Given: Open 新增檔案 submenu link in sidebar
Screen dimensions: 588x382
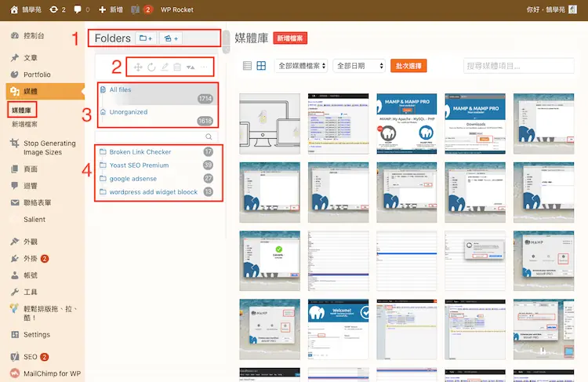Looking at the screenshot, I should pos(24,124).
